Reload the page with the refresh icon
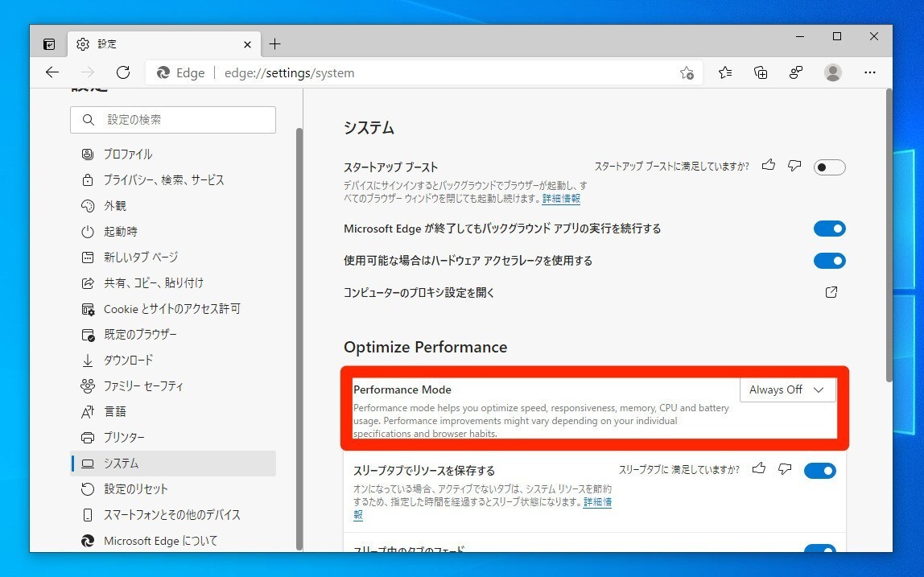Image resolution: width=924 pixels, height=577 pixels. pyautogui.click(x=123, y=72)
